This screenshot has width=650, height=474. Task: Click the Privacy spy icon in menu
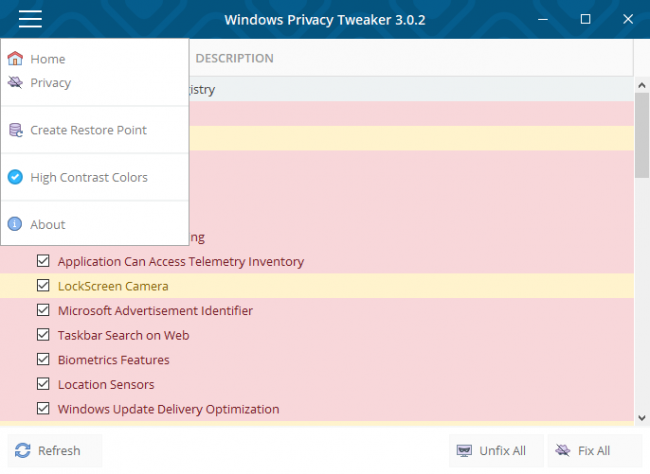tap(15, 82)
